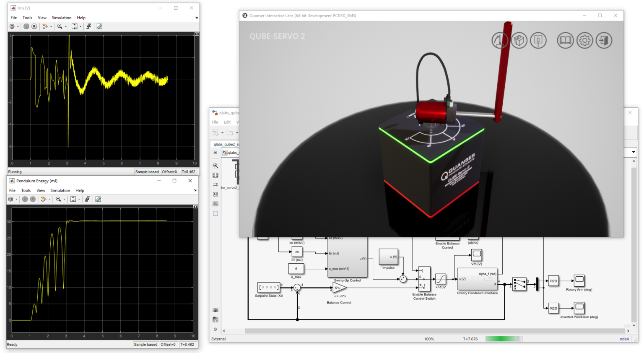Image resolution: width=644 pixels, height=353 pixels.
Task: Open File menu in Vm (V) window
Action: (14, 18)
